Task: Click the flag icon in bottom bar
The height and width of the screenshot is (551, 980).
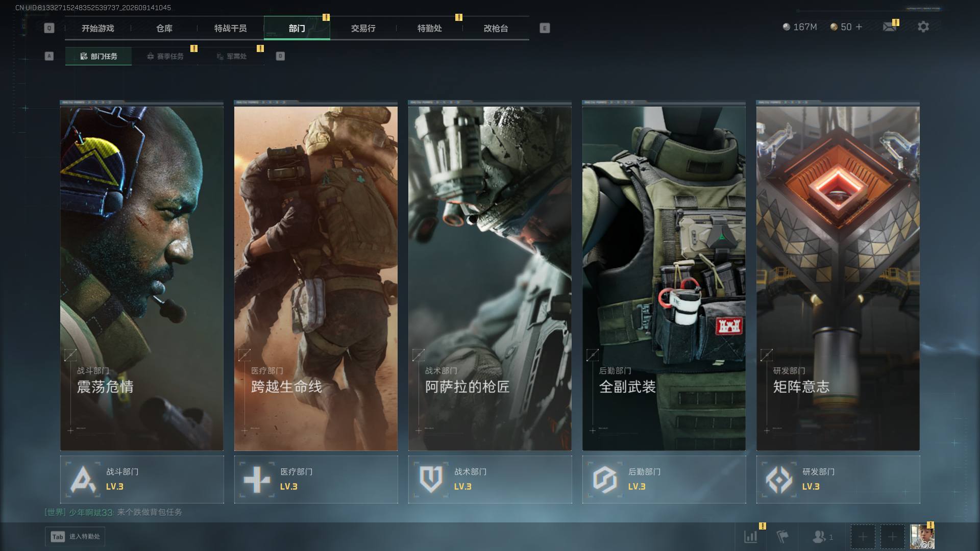Action: point(782,537)
